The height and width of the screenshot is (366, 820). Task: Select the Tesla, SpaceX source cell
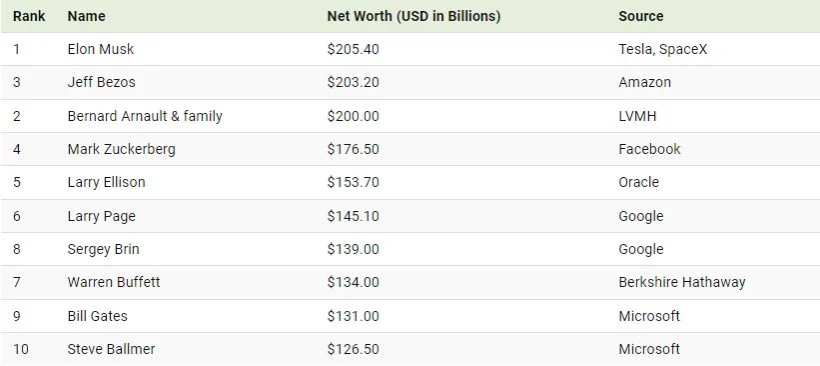pyautogui.click(x=663, y=49)
